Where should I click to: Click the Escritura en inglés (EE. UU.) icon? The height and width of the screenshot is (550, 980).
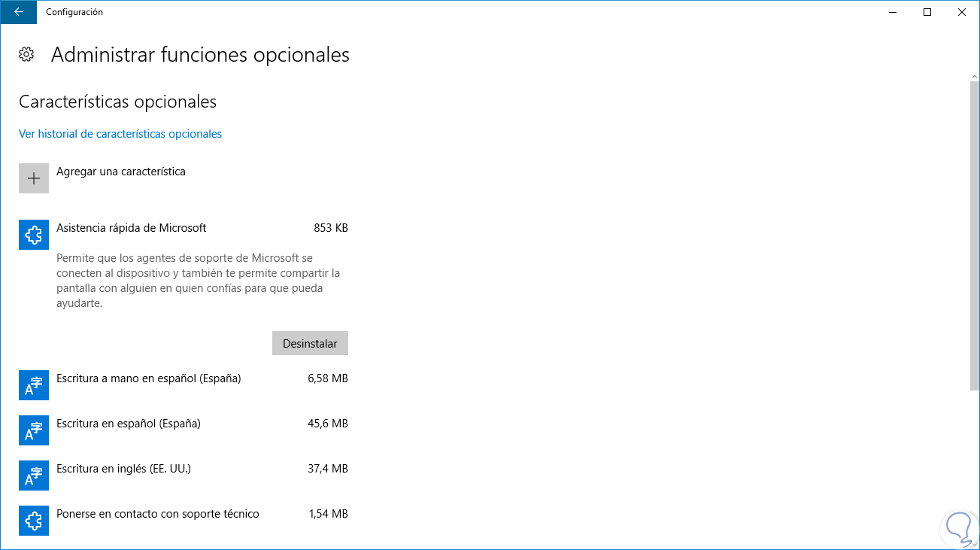34,476
